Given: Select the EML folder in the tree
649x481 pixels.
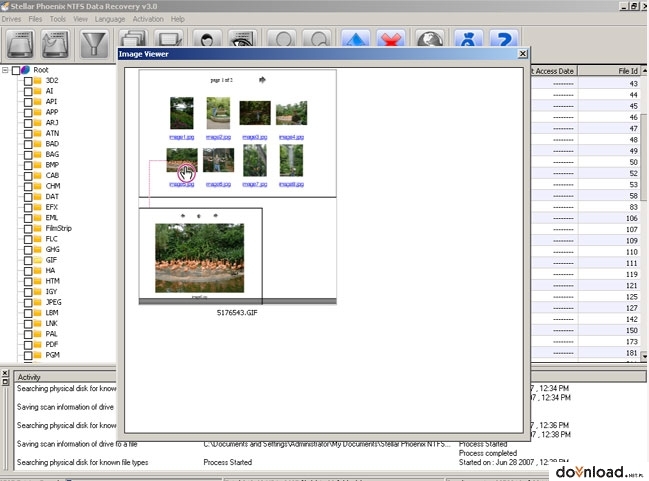Looking at the screenshot, I should (52, 218).
